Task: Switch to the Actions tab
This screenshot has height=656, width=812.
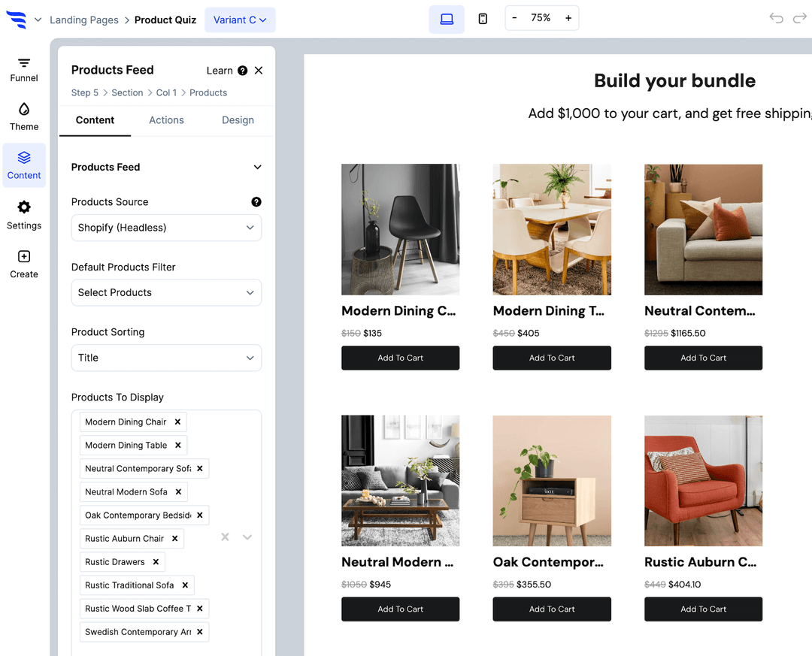Action: tap(166, 119)
